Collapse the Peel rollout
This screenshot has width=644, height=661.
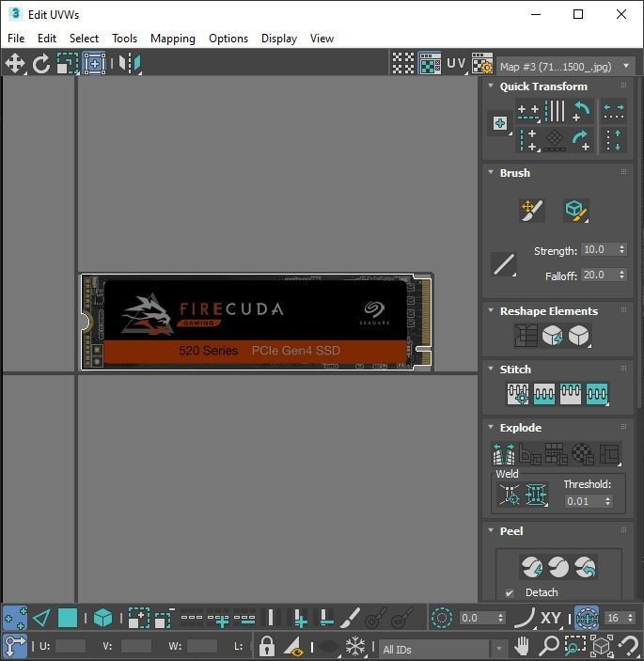point(491,530)
